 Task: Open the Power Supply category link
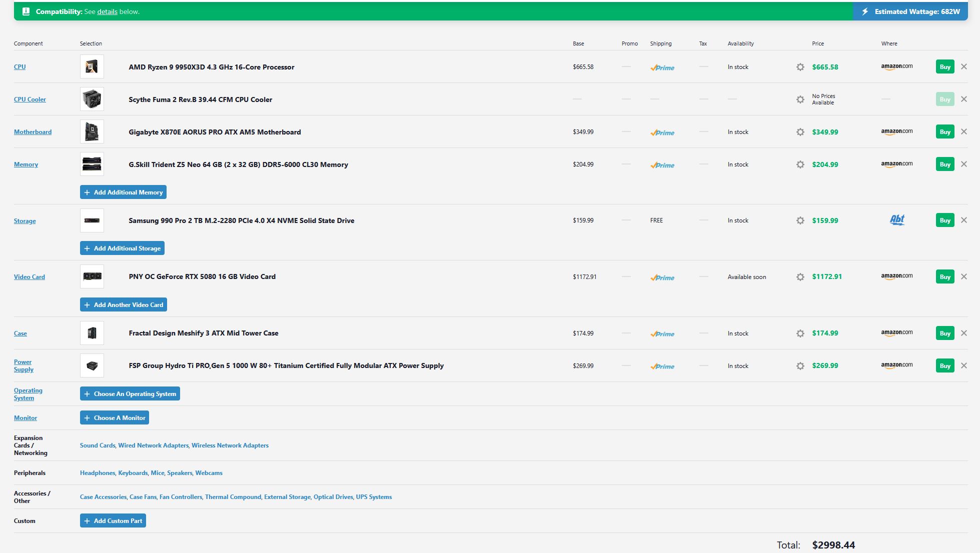[x=24, y=365]
